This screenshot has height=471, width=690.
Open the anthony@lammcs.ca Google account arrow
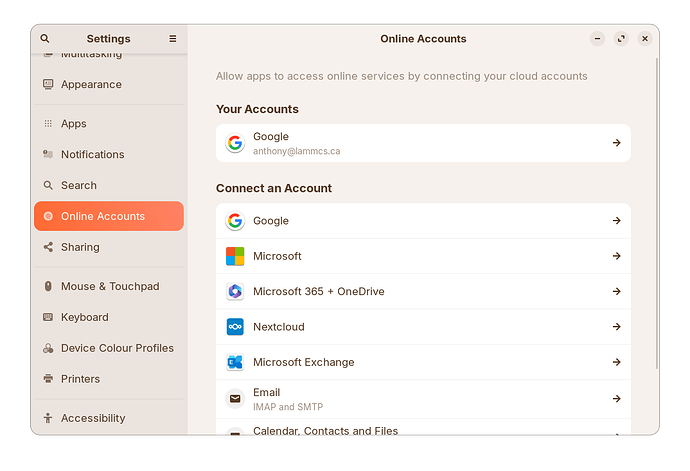616,143
